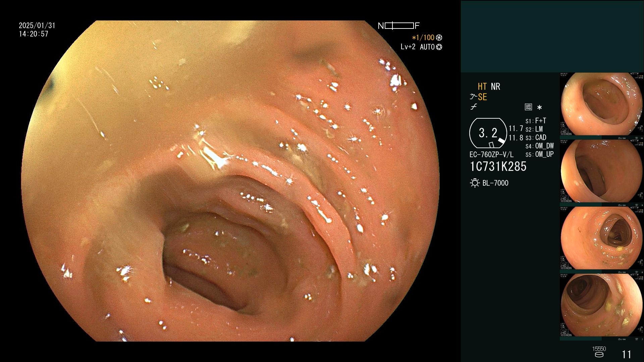Select the orange SE indicator

pos(482,97)
